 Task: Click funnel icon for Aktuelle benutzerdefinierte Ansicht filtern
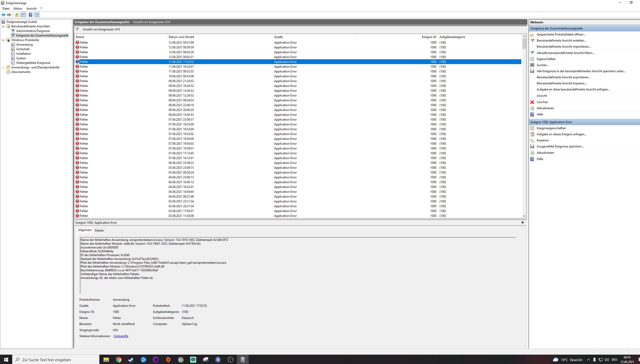point(532,53)
